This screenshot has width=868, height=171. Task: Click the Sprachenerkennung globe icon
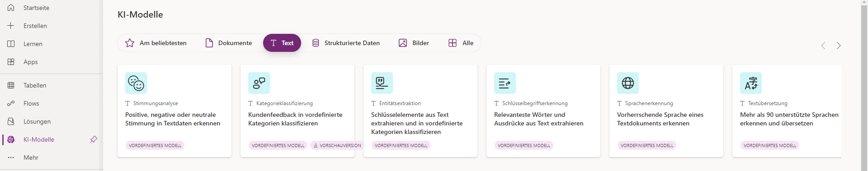[628, 83]
